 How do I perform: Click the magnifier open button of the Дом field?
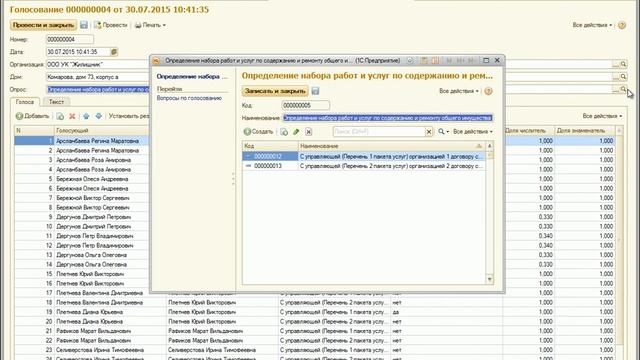pos(623,77)
